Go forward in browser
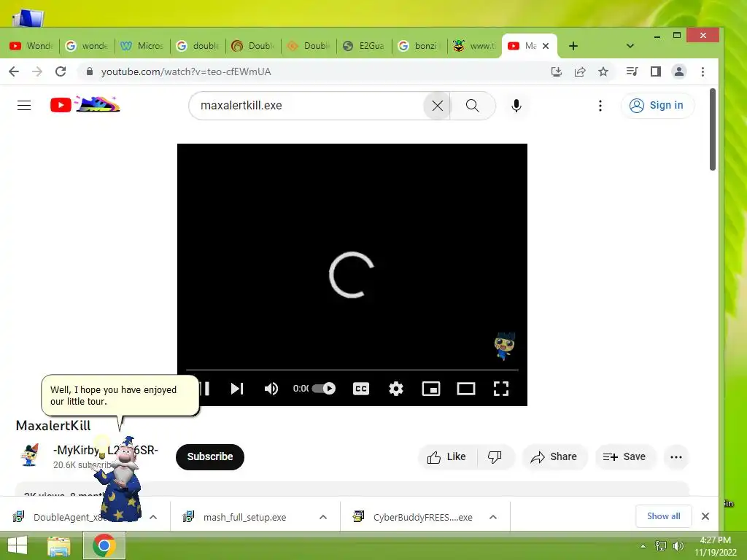The width and height of the screenshot is (747, 560). 37,71
